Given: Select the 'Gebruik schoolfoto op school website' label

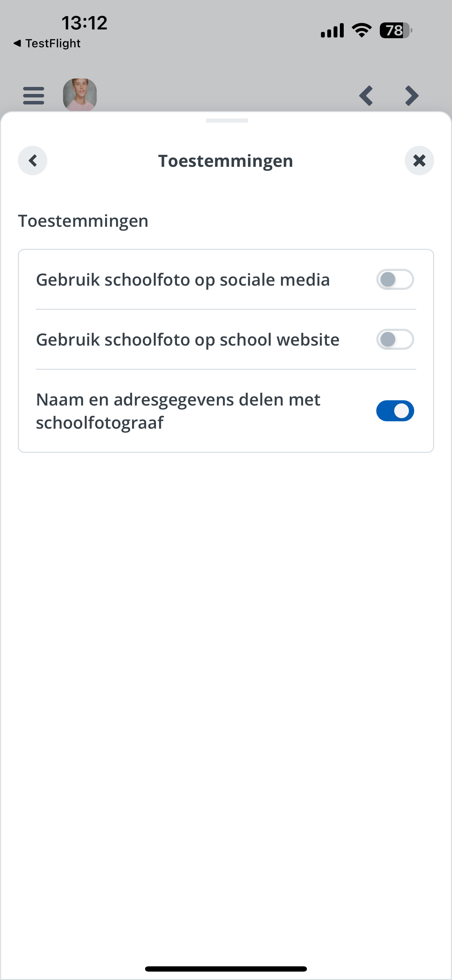Looking at the screenshot, I should 187,340.
